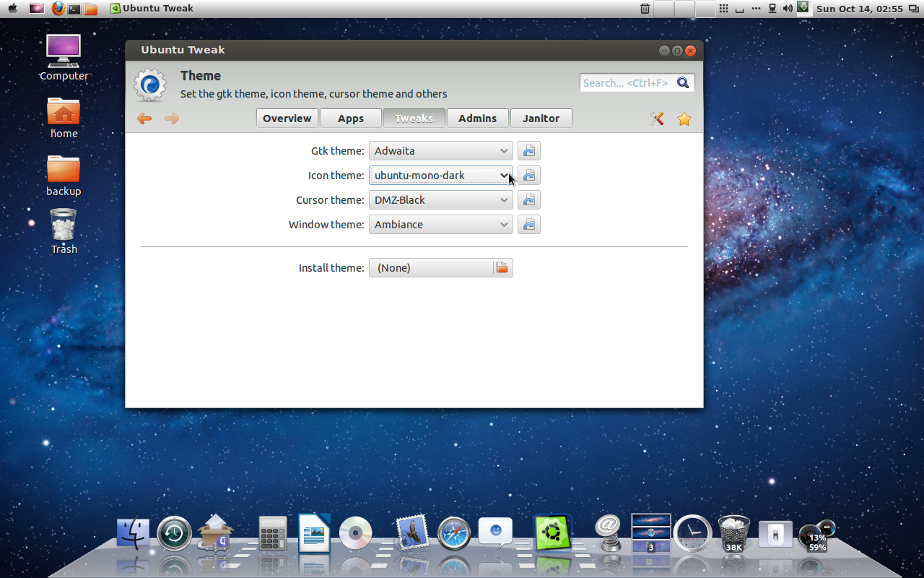Click the folder icon in Install theme chooser
The width and height of the screenshot is (924, 578).
pos(502,268)
